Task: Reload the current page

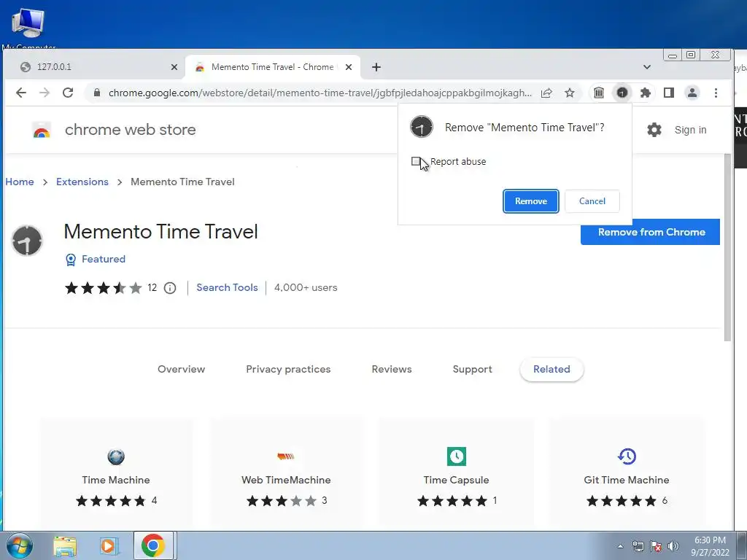Action: point(68,93)
